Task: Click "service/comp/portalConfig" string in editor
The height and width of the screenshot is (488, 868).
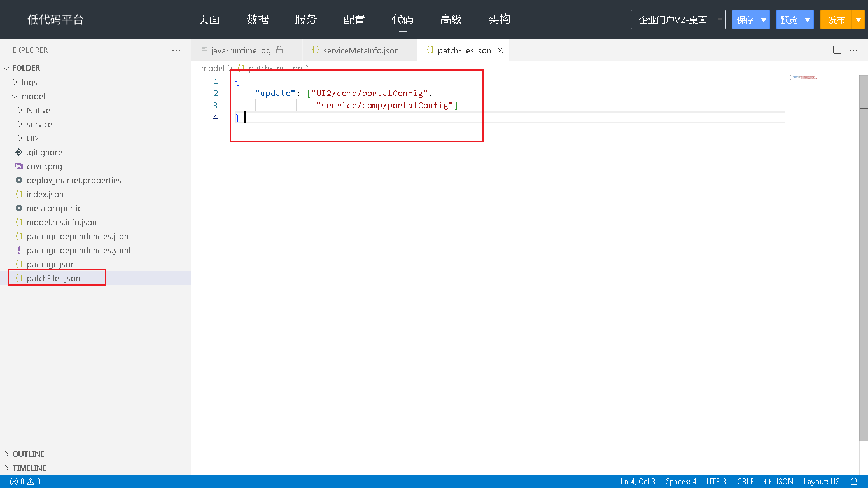Action: click(x=384, y=105)
